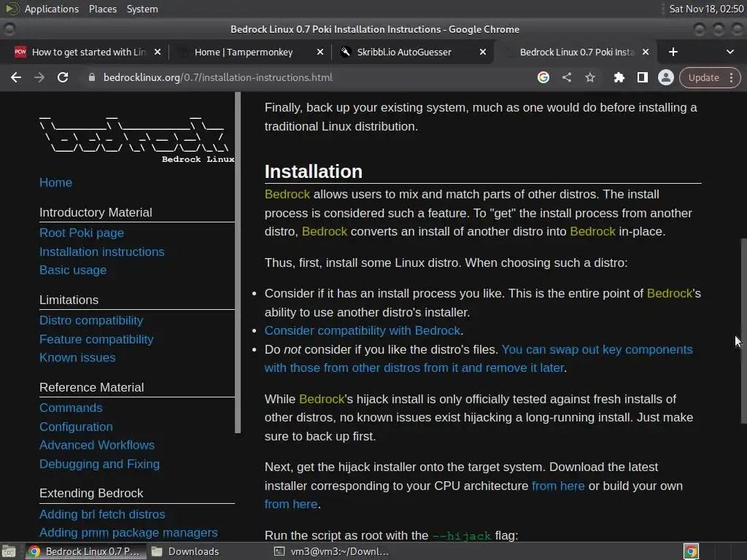
Task: Click the clock showing Sat Nov 18
Action: 706,9
